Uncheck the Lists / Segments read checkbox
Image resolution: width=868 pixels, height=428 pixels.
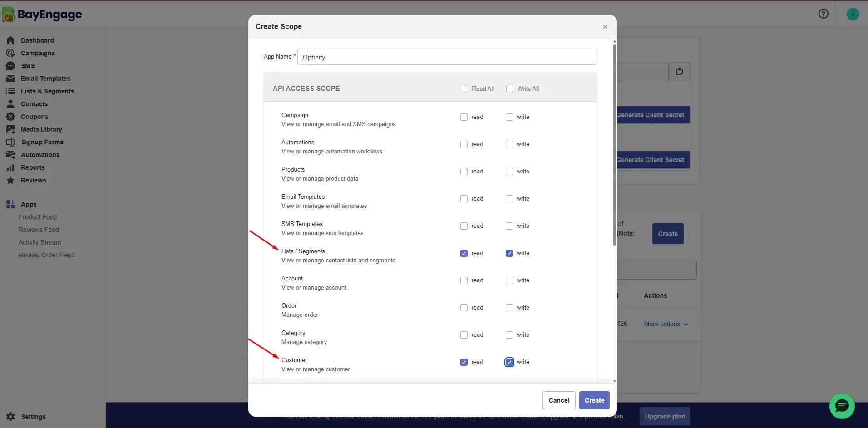[464, 253]
